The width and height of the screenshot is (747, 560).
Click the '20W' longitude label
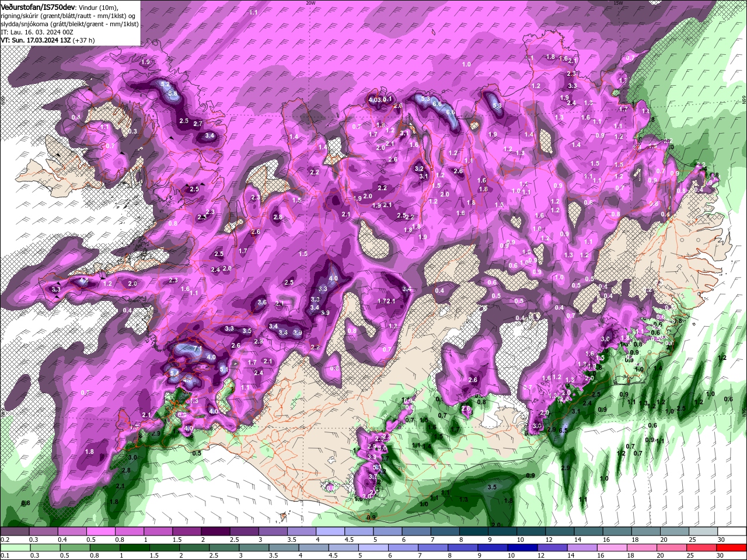click(x=310, y=3)
